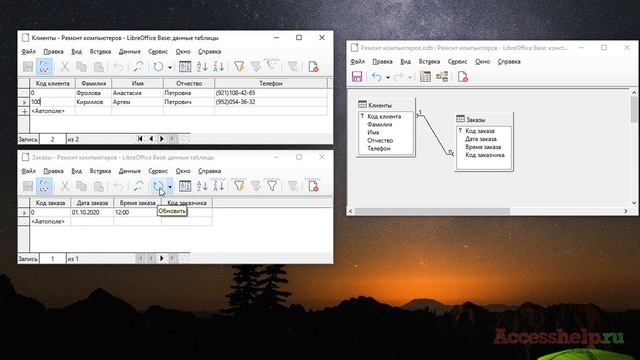Open Undo dropdown arrow in relation design window
The height and width of the screenshot is (360, 640).
[388, 77]
